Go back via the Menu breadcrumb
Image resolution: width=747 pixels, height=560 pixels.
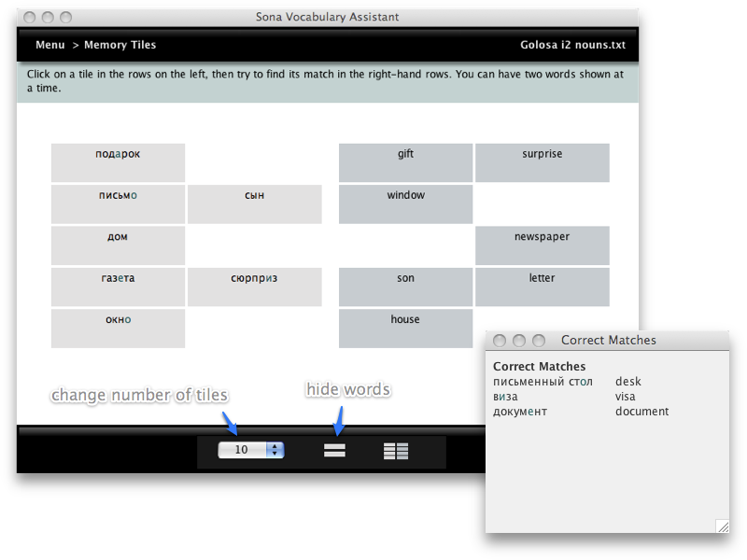coord(49,45)
